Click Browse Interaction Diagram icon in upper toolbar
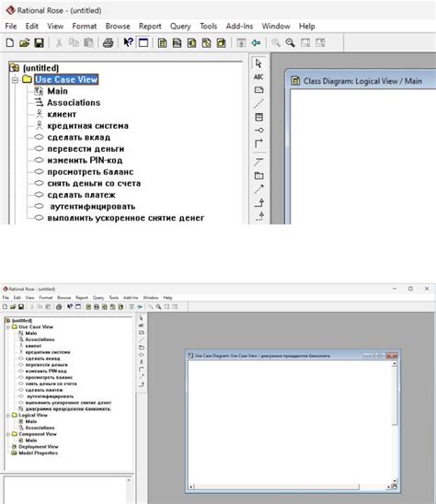Screen dimensions: 436x504 point(177,42)
